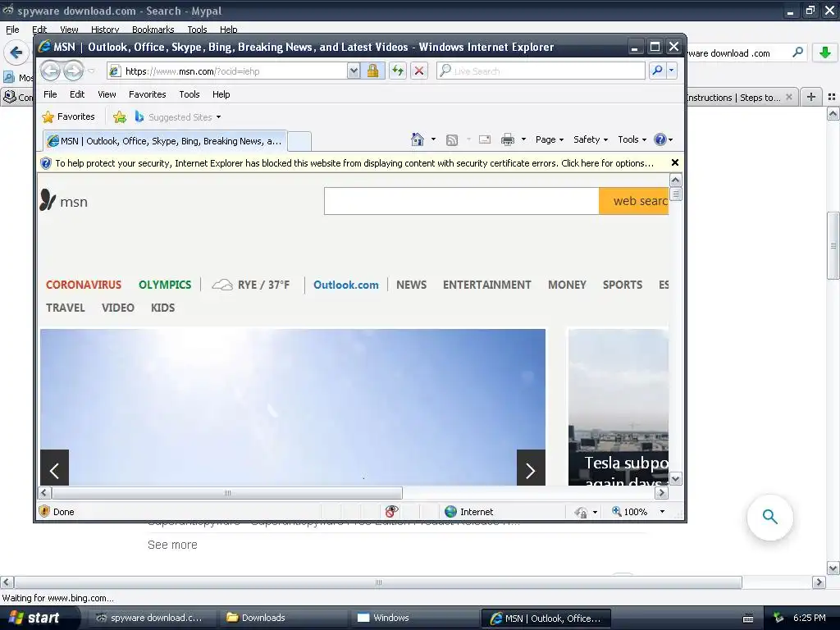Click the OLYMPICS link
Screen dimensions: 840x630
tap(165, 285)
